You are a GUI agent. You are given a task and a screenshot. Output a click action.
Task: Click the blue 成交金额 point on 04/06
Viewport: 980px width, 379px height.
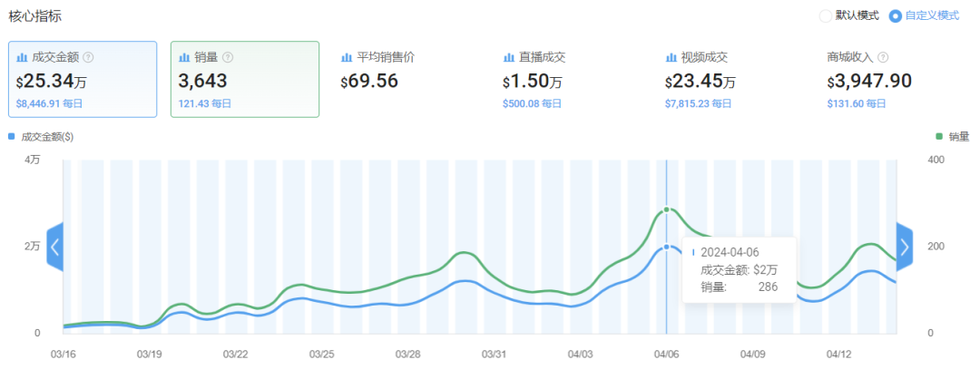(x=667, y=247)
